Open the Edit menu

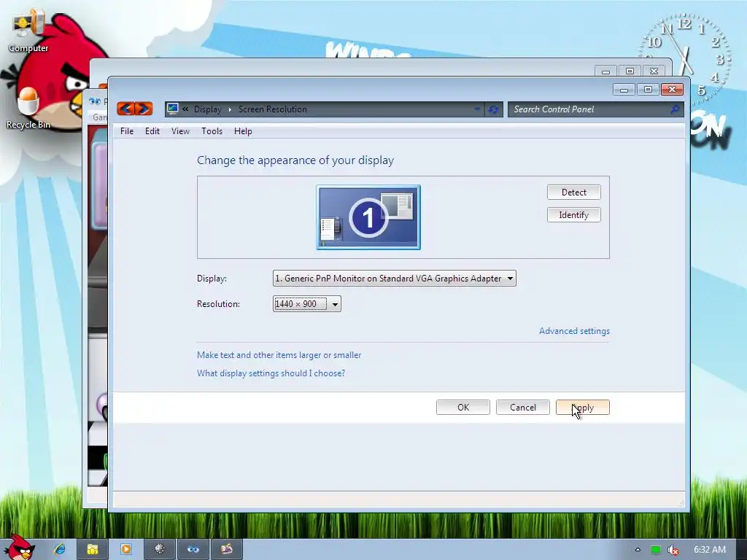coord(152,131)
